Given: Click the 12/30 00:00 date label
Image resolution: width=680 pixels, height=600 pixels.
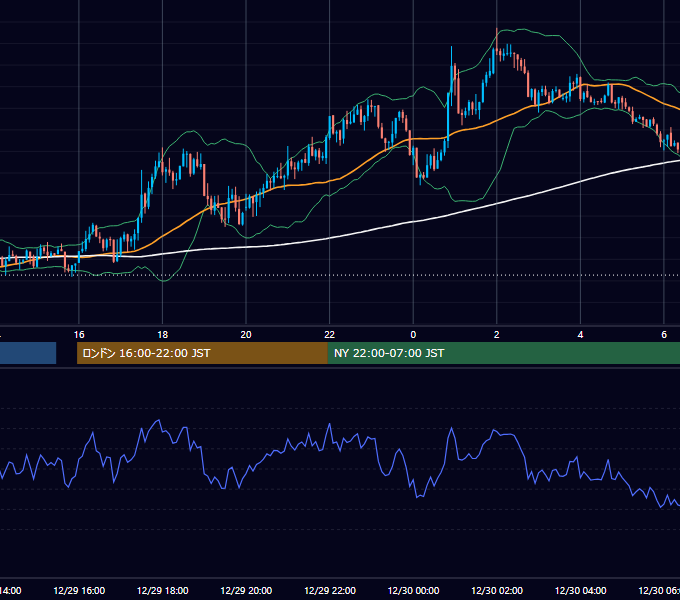Looking at the screenshot, I should (413, 590).
